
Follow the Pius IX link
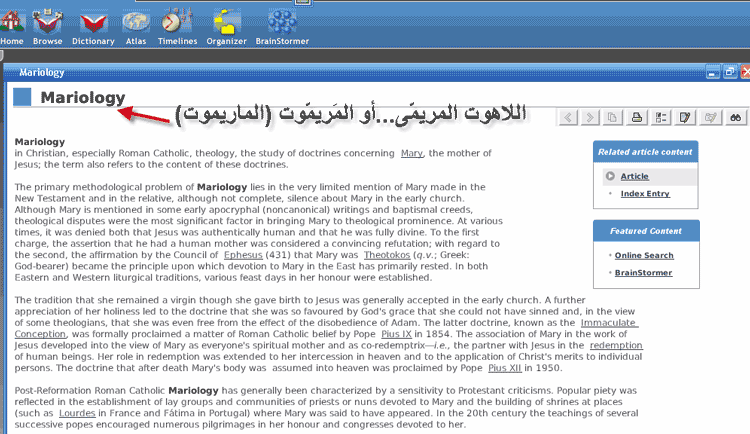click(x=396, y=334)
